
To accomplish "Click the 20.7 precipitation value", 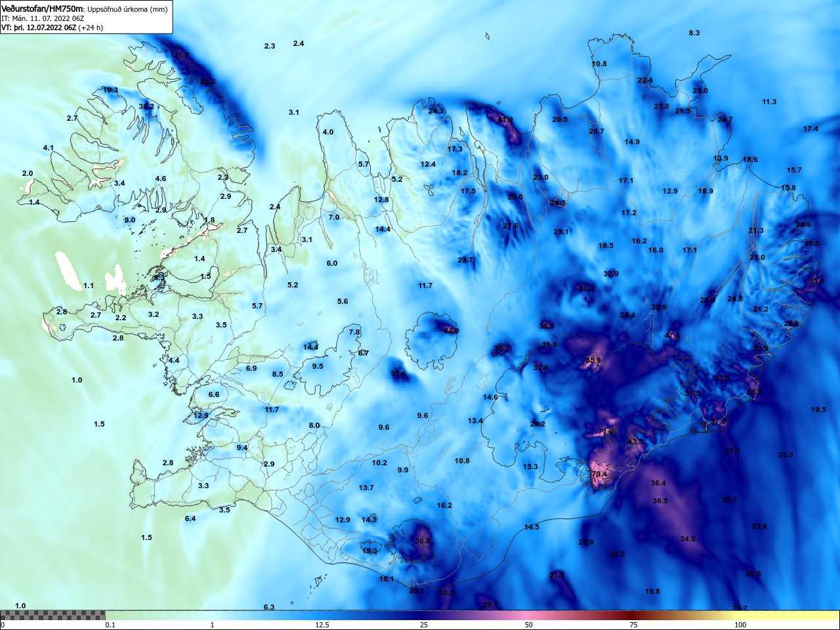I will tap(597, 131).
